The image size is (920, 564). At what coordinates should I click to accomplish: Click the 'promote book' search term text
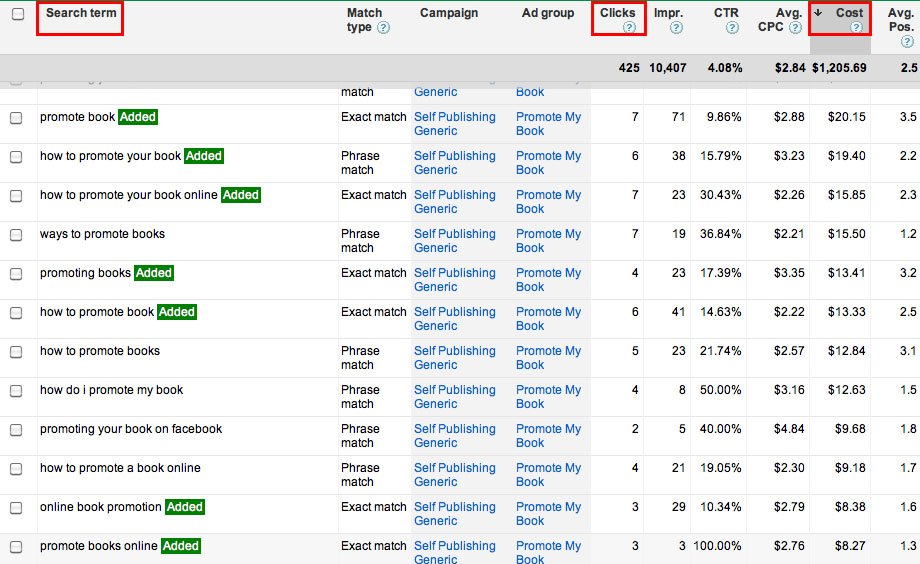tap(77, 117)
